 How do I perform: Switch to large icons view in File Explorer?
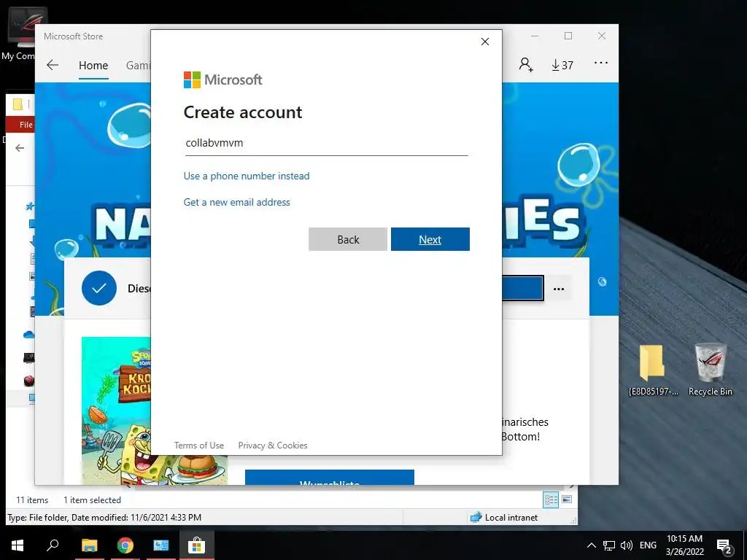click(566, 499)
